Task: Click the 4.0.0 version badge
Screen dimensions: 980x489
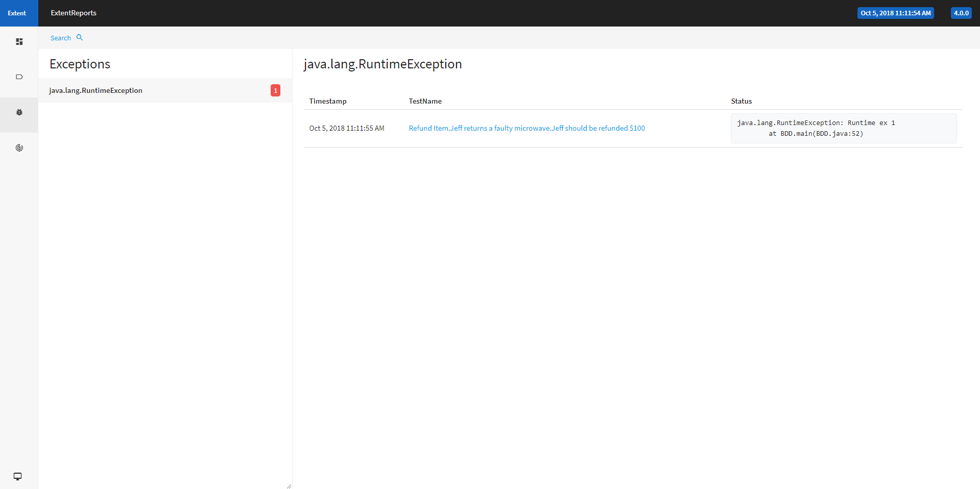Action: point(961,13)
